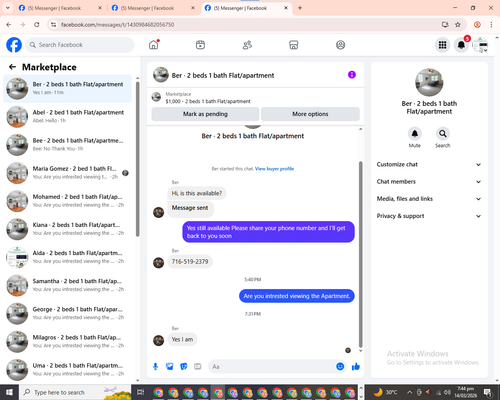Open the Chrome three-dot menu
Screen dimensions: 500x400
coord(491,25)
